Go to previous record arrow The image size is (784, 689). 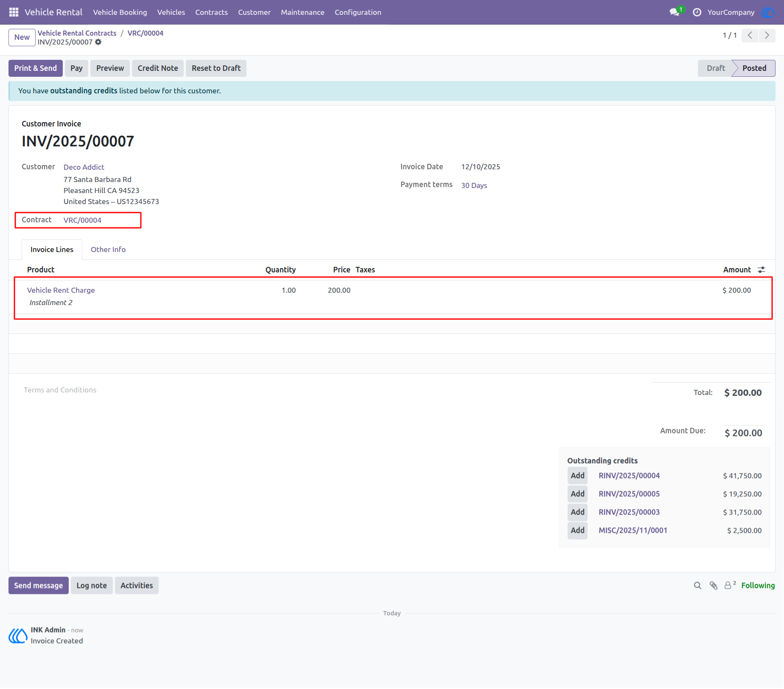click(x=750, y=35)
